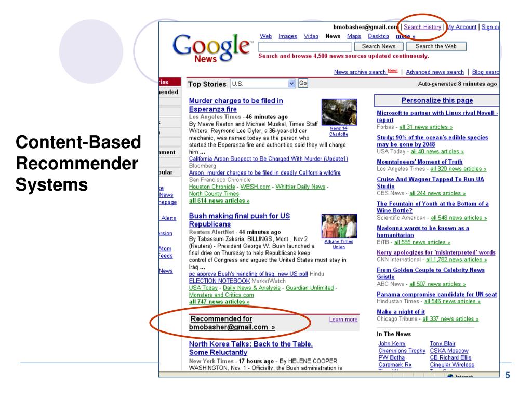This screenshot has height=399, width=532.
Task: Open 'Make a night of it' headline
Action: (x=401, y=312)
